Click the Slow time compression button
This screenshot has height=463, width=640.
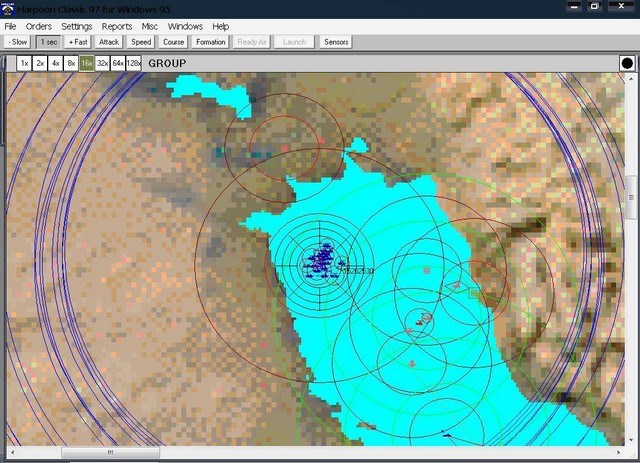(x=17, y=42)
